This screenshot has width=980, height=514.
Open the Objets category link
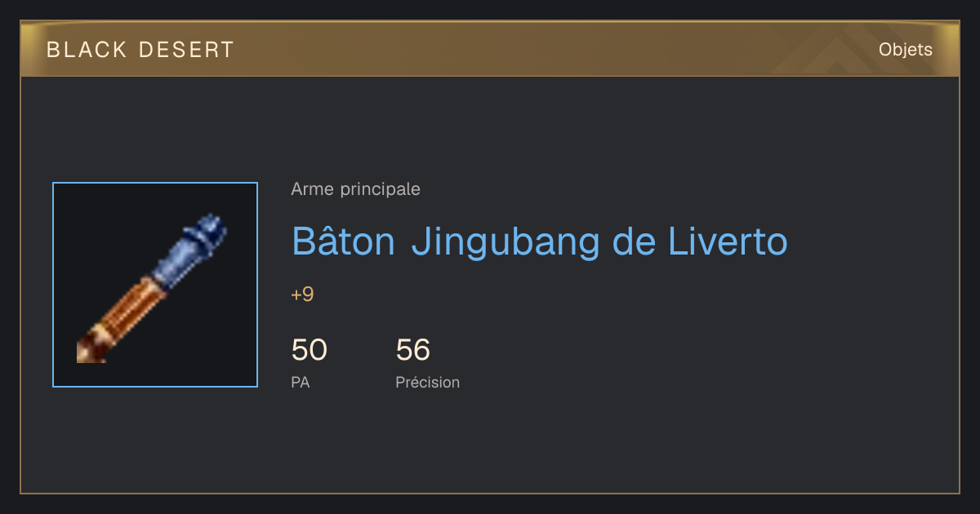point(905,50)
